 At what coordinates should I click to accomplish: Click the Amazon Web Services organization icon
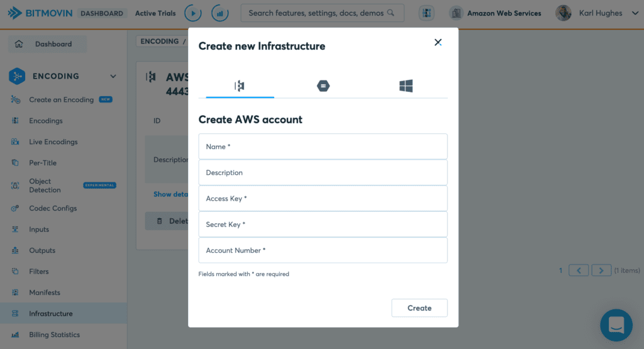(x=456, y=13)
